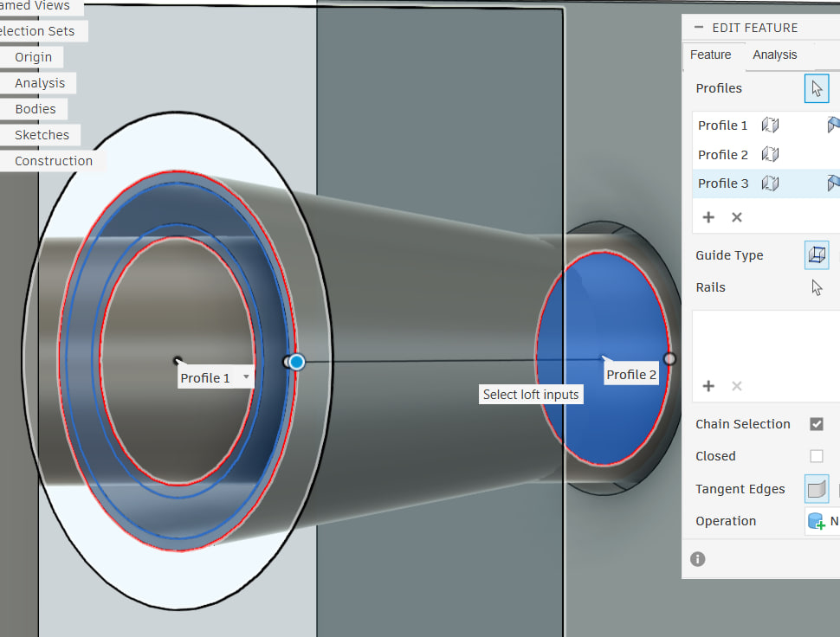Click the Operation new body icon
Viewport: 840px width, 637px height.
[x=817, y=521]
